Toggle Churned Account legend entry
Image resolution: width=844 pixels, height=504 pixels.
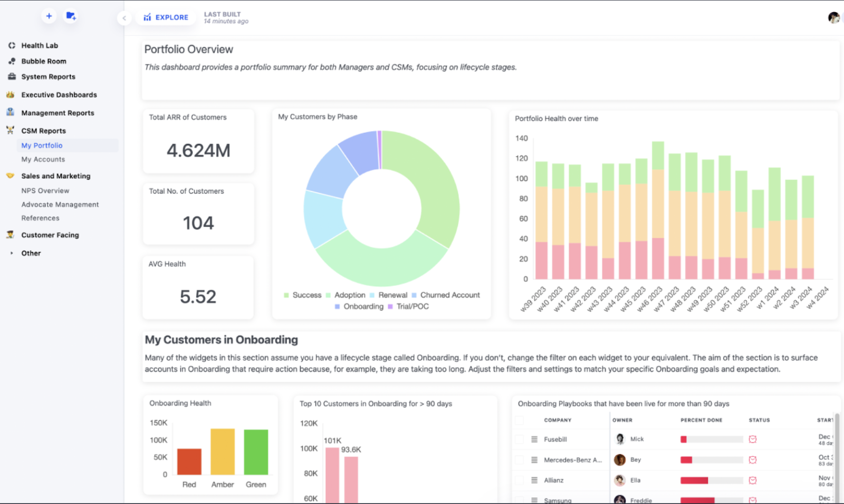[446, 295]
